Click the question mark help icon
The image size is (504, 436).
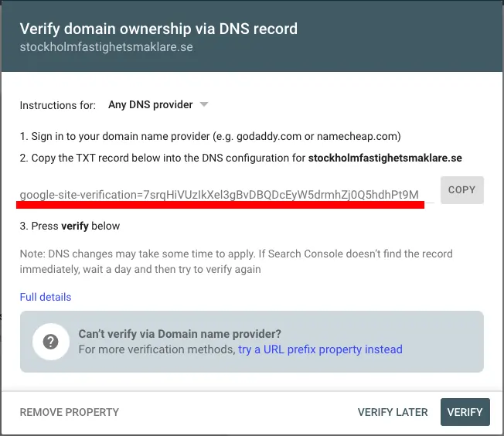pyautogui.click(x=51, y=342)
